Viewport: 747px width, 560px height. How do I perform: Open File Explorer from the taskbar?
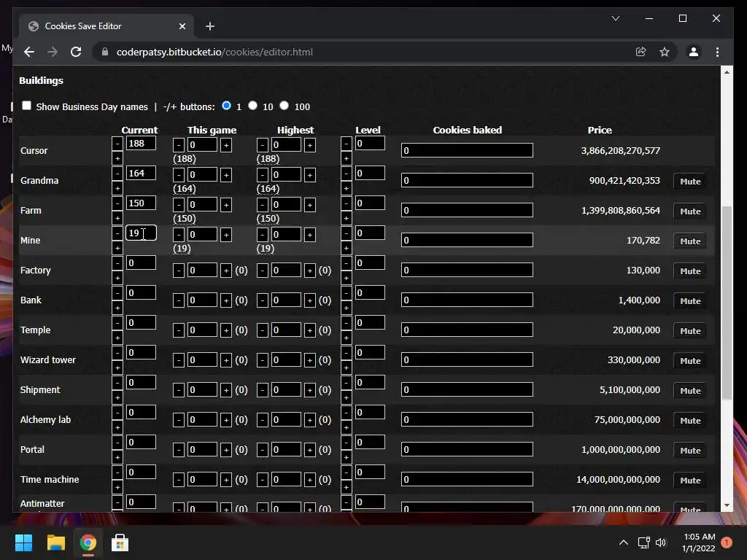pos(55,542)
